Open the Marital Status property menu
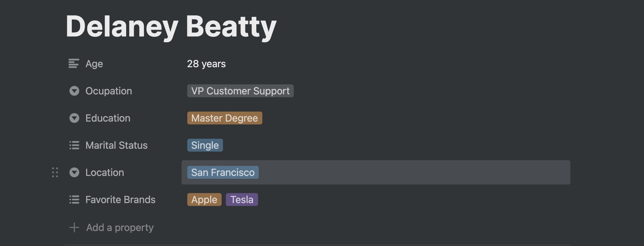The height and width of the screenshot is (246, 644). [x=116, y=145]
